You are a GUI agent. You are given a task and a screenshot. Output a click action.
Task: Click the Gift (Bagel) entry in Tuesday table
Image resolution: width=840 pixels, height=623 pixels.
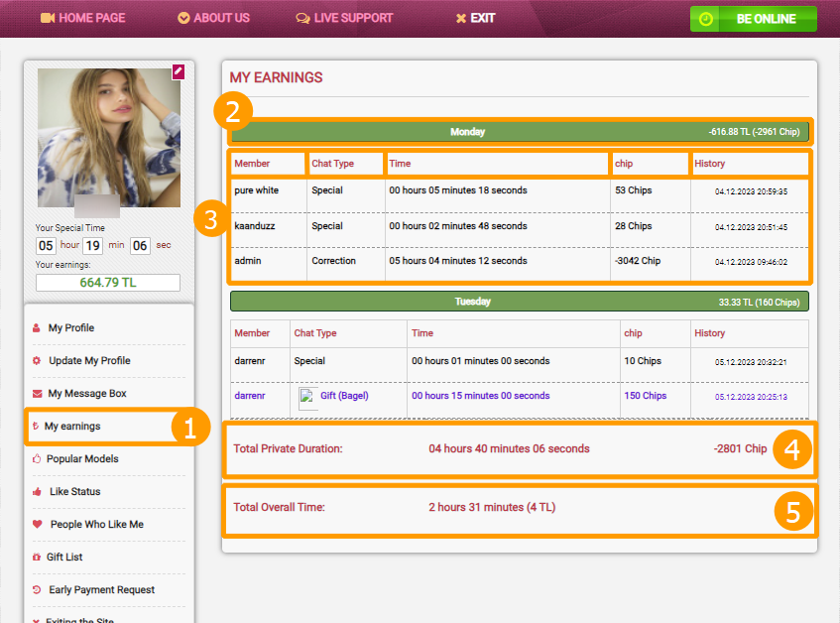342,396
